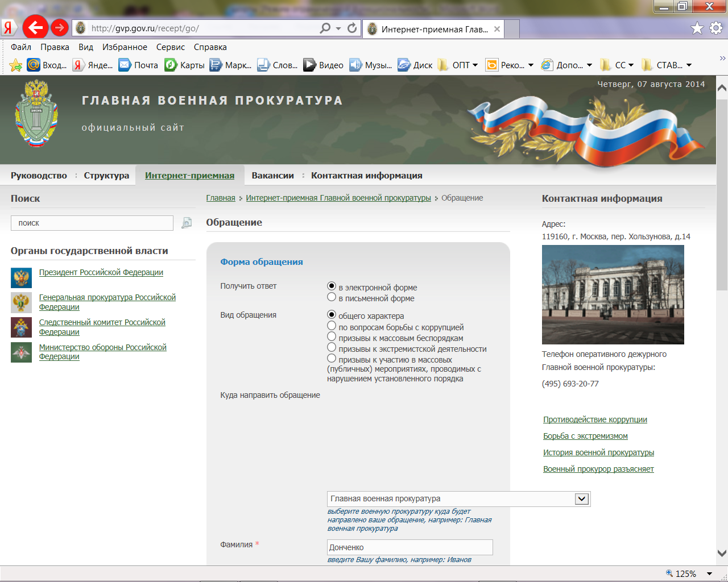
Task: Open the Главная военная прокуратура dropdown
Action: [582, 498]
